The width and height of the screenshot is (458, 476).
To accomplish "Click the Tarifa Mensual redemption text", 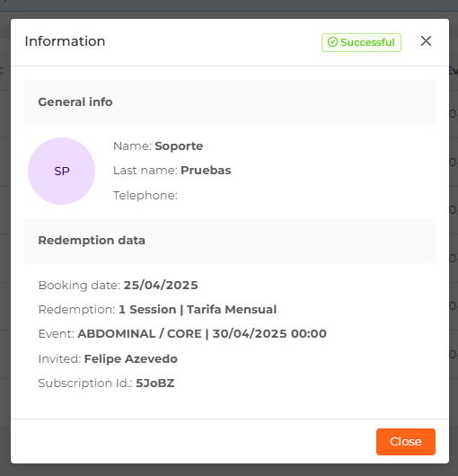I will (232, 309).
